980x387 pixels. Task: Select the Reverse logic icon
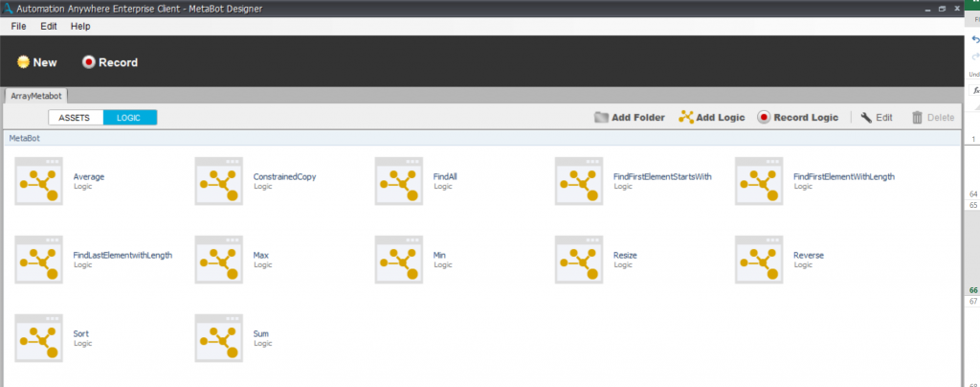[x=759, y=260]
